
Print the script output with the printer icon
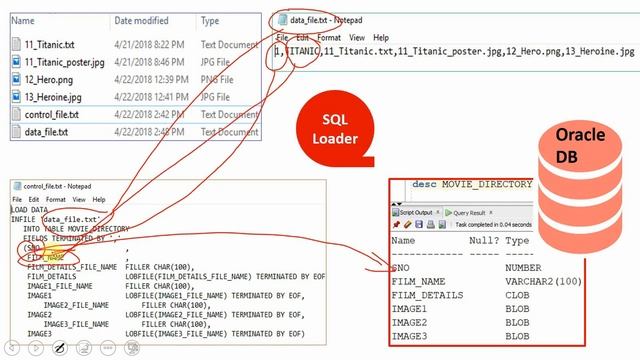pos(431,224)
